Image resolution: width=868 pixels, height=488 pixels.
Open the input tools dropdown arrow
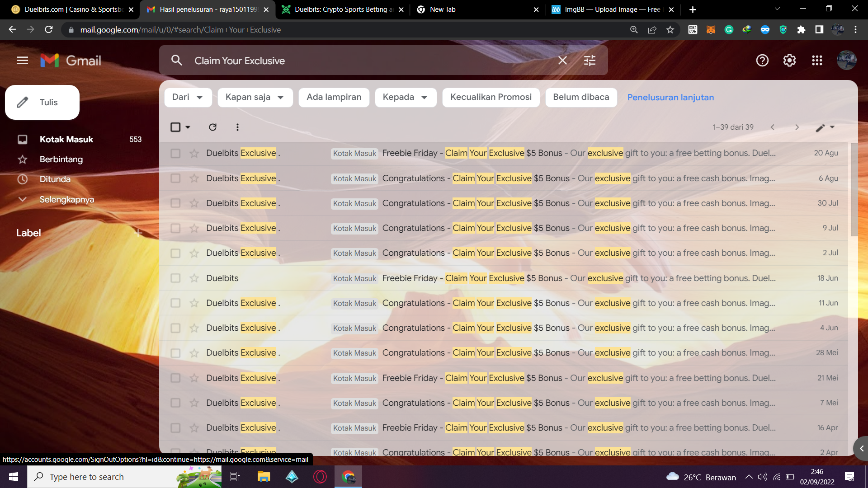pos(832,127)
